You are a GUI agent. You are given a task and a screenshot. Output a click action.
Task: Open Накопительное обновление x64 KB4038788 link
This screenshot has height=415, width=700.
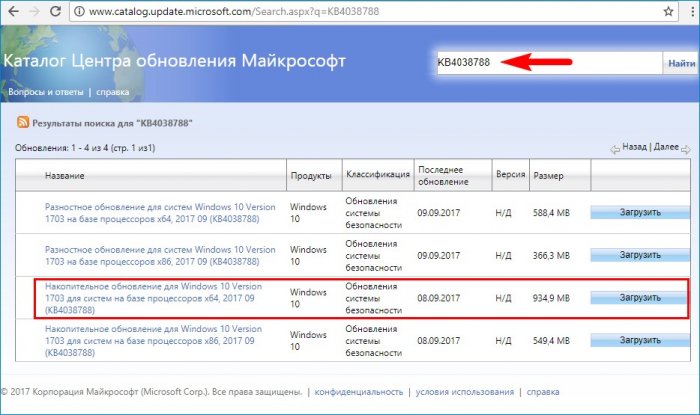tap(154, 298)
